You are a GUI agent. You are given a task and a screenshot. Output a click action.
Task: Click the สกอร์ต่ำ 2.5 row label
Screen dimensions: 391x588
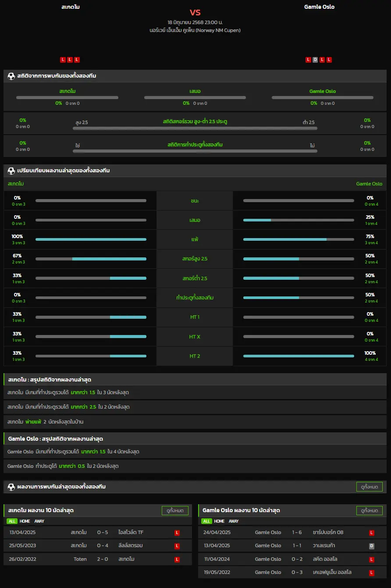(195, 278)
